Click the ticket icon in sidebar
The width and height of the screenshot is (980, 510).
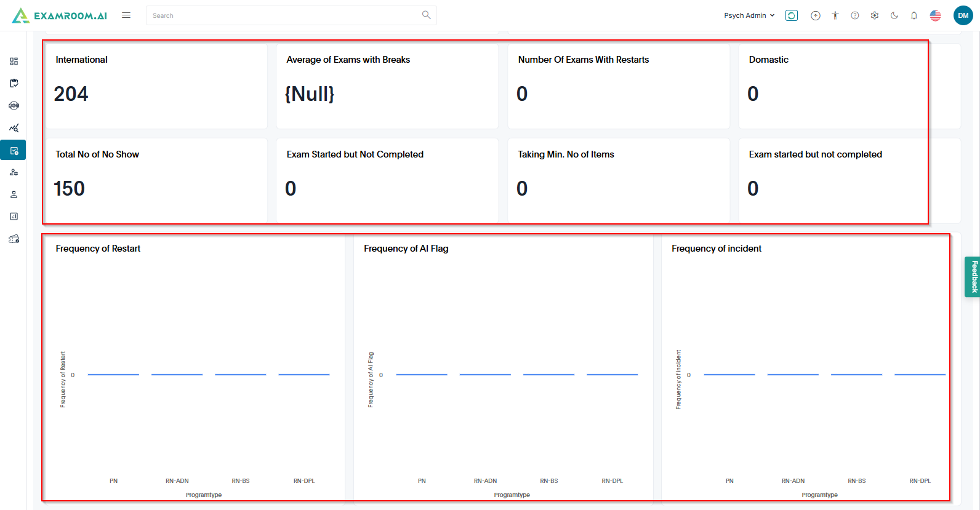click(x=14, y=239)
